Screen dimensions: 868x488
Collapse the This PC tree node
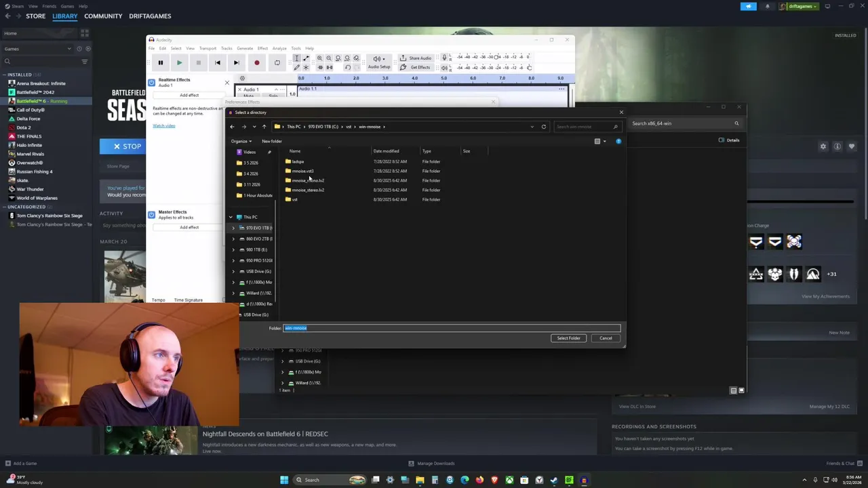[231, 217]
